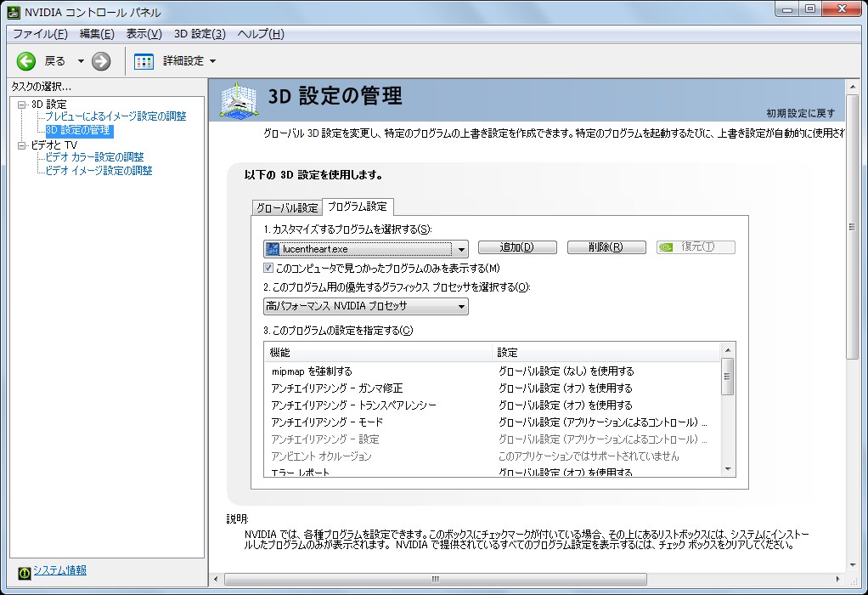Click the NVIDIA title bar app icon

14,12
